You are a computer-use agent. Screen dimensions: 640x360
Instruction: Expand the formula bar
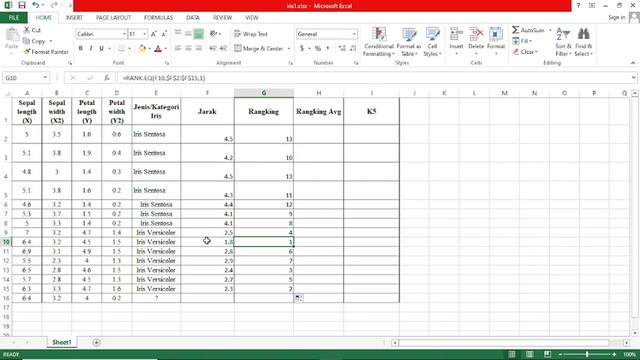tap(633, 78)
